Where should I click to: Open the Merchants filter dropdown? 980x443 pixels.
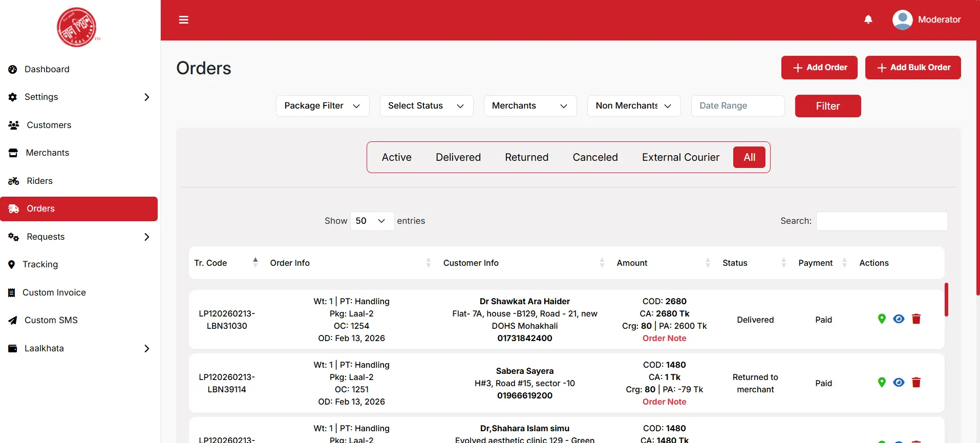click(x=530, y=106)
